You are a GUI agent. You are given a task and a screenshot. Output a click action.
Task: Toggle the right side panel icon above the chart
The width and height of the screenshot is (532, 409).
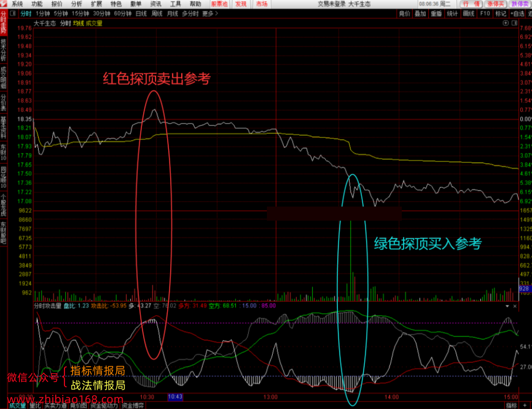tap(514, 23)
